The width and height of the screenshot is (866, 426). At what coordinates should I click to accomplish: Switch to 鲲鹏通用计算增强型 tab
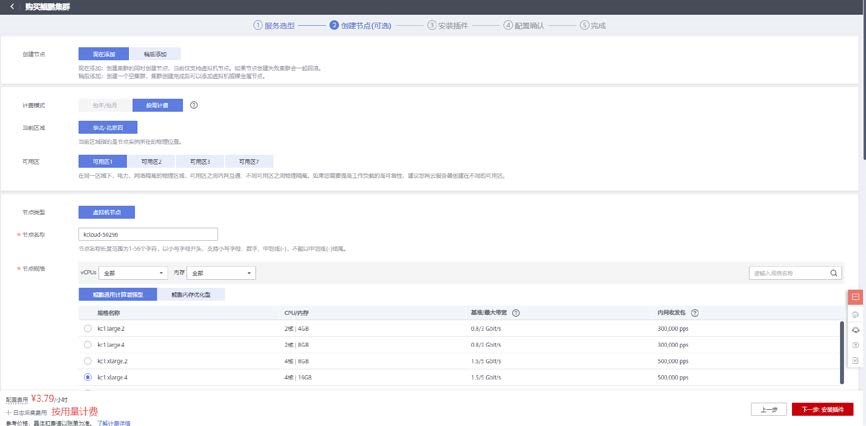tap(118, 294)
